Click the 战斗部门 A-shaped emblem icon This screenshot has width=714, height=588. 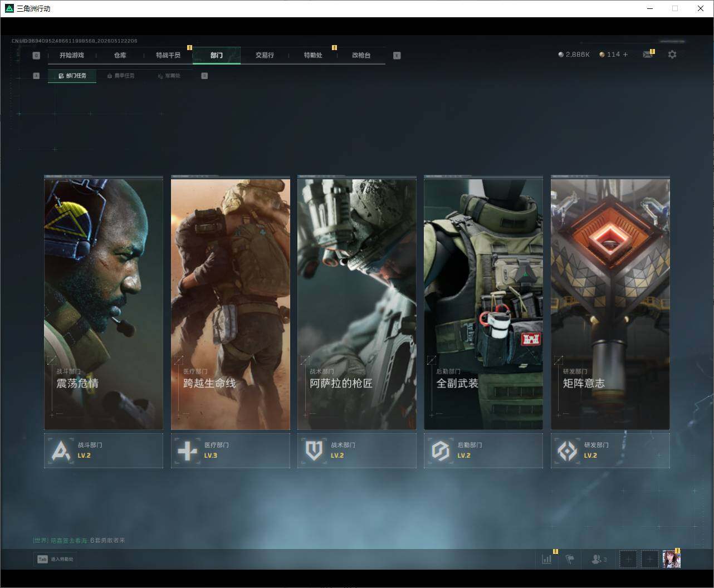point(61,450)
